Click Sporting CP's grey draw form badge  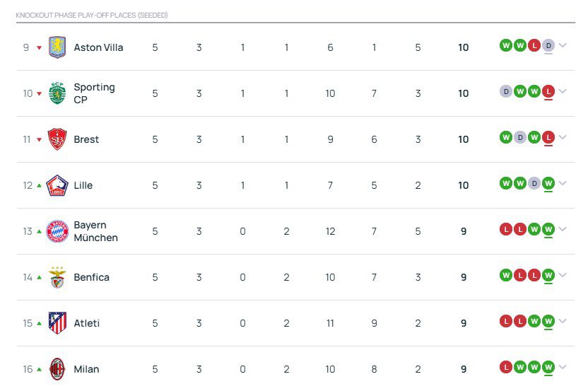click(x=505, y=91)
